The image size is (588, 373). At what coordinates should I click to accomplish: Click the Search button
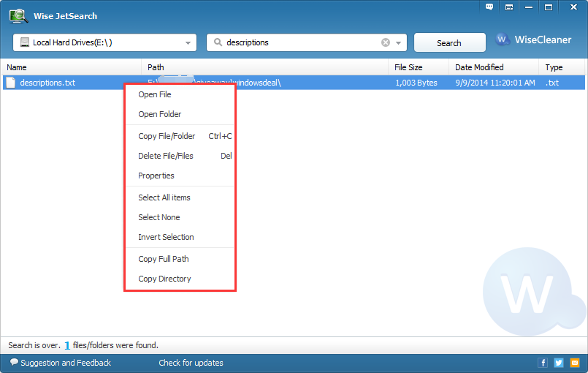(x=450, y=43)
